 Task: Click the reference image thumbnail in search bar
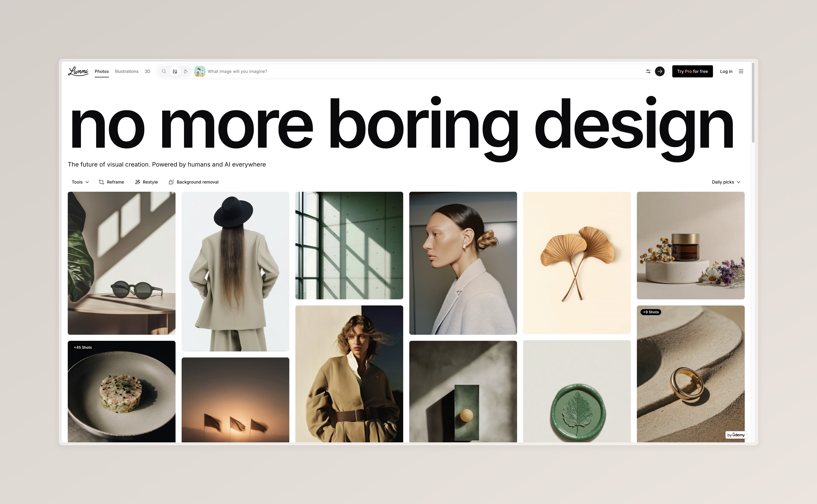pos(200,71)
